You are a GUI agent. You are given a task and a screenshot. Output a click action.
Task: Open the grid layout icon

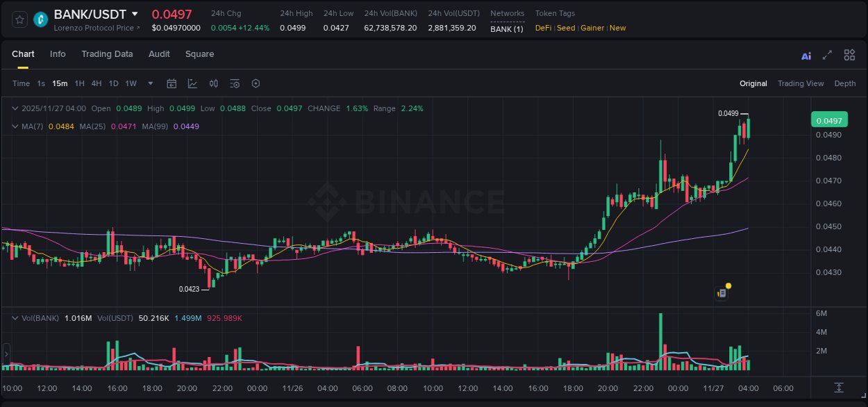click(x=849, y=54)
